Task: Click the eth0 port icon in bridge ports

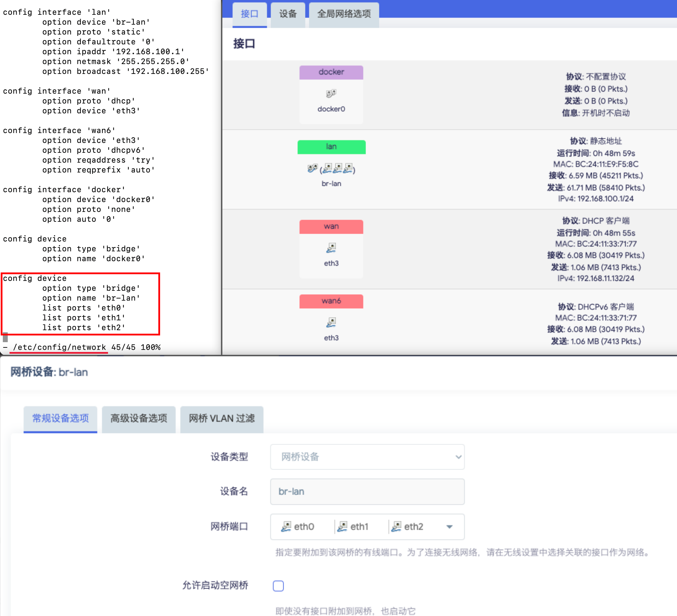Action: pos(286,527)
